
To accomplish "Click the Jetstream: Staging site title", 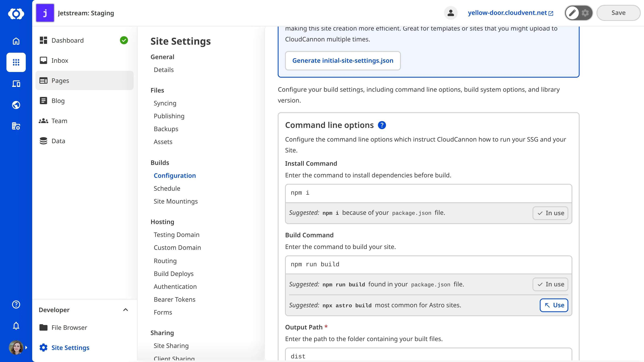I will tap(86, 13).
